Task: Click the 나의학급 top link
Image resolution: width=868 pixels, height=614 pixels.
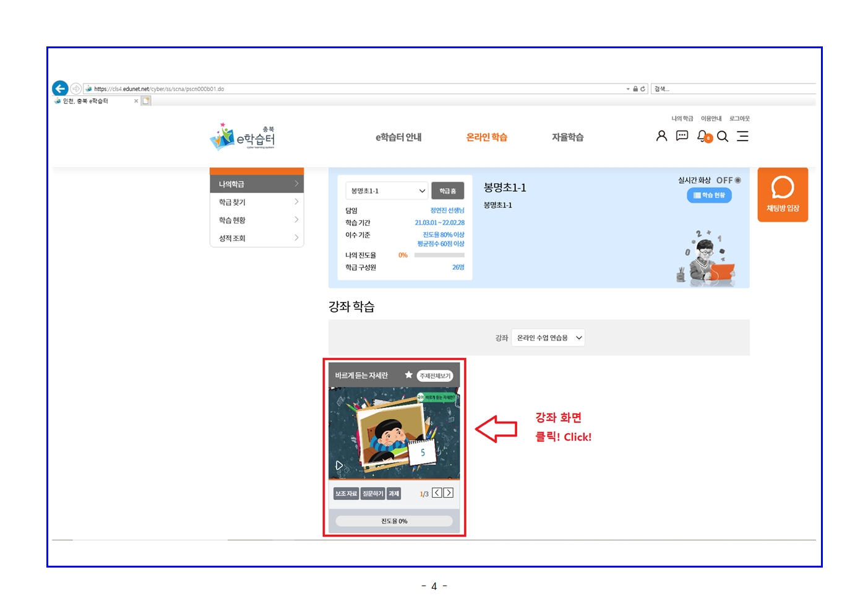Action: [682, 118]
